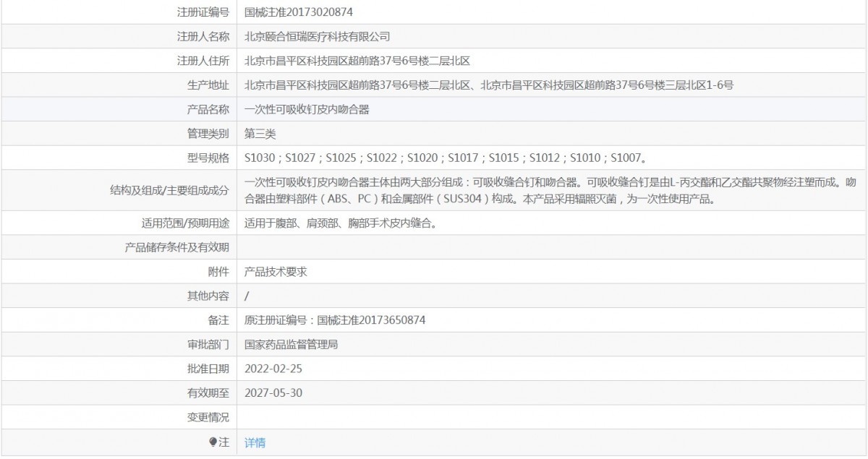Select the model list starting with S1030

(445, 158)
